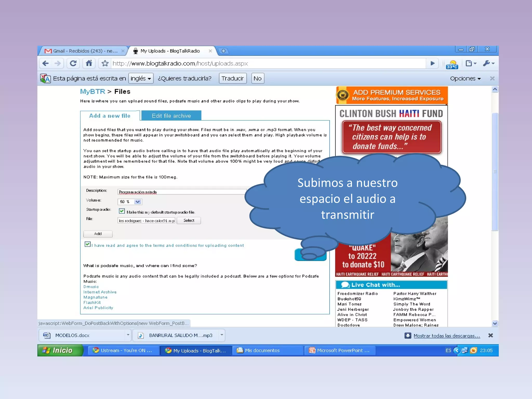
Task: Open MODELOS.docx download arrow menu
Action: point(128,335)
